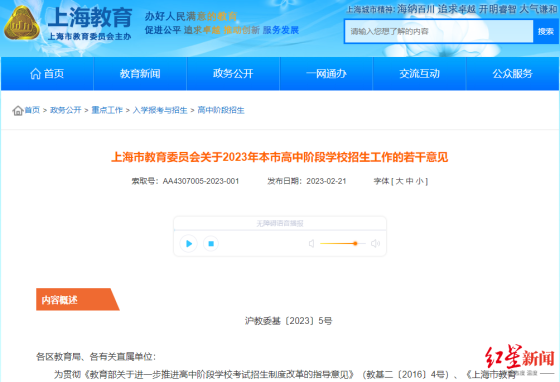The image size is (560, 382).
Task: Open the 首页 tab in the navigation bar
Action: (47, 74)
